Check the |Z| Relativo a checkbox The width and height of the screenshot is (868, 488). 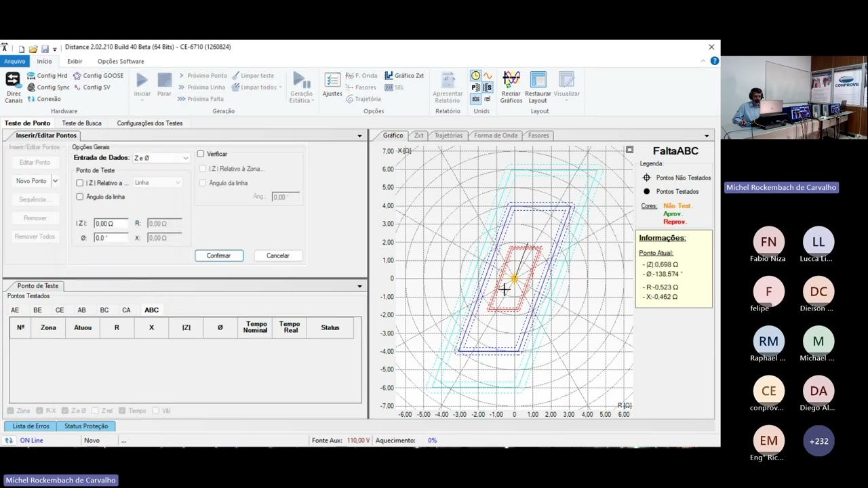(x=80, y=183)
